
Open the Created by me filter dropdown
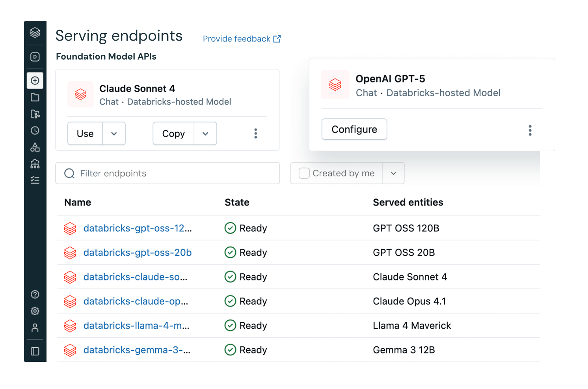[393, 173]
